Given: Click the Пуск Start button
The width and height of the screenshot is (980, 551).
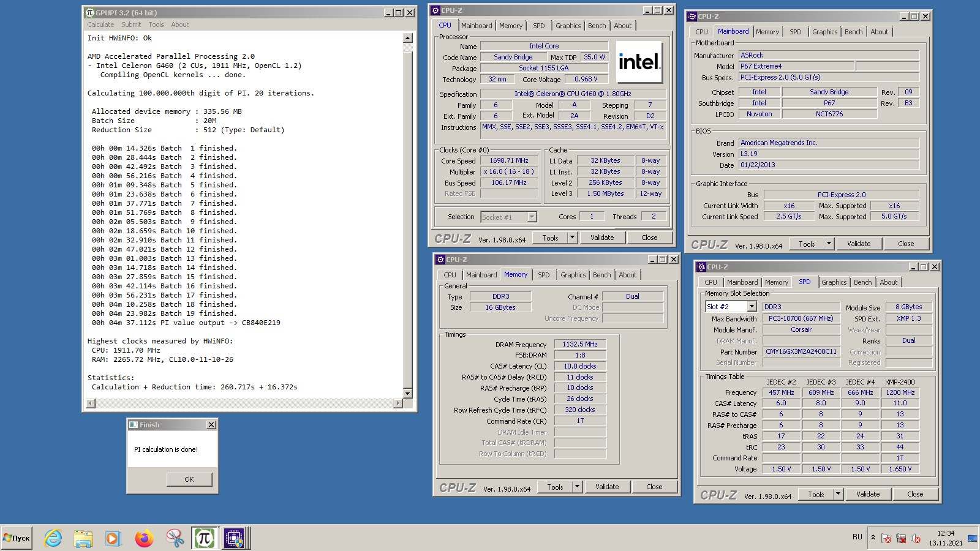Looking at the screenshot, I should 17,538.
